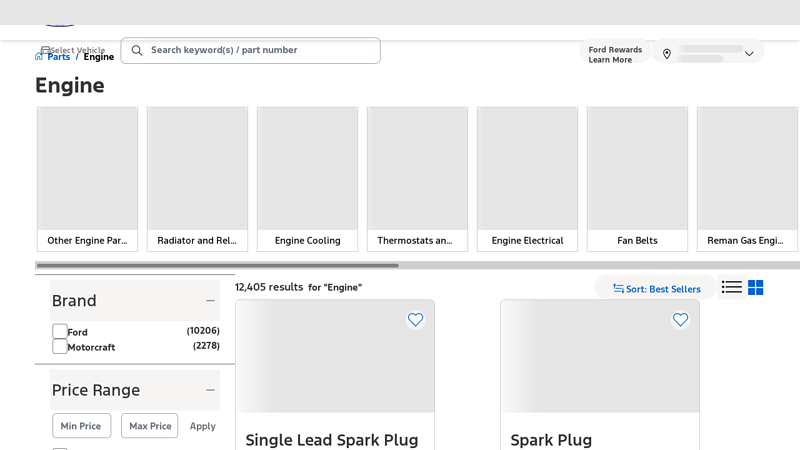800x450 pixels.
Task: Switch to grid view layout
Action: pos(756,287)
